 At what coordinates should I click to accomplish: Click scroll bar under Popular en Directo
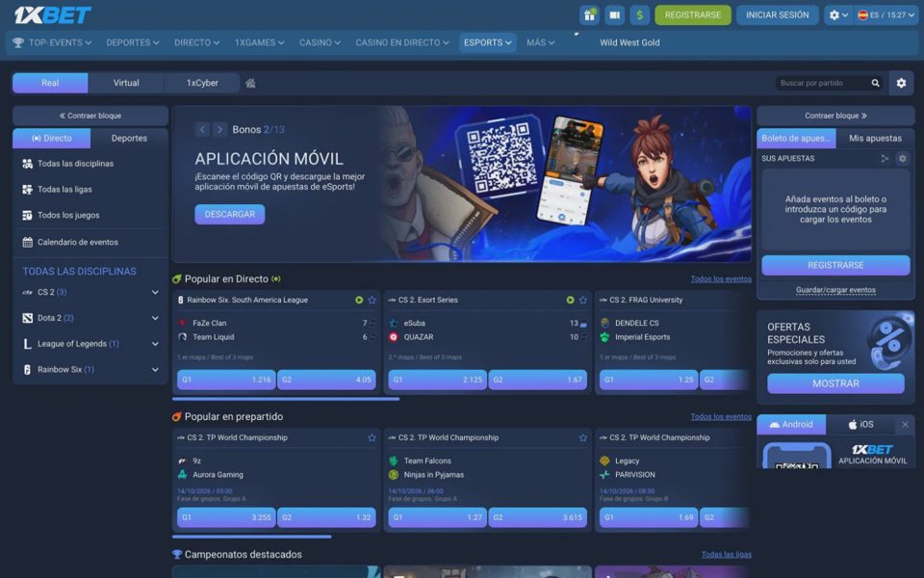(286, 399)
